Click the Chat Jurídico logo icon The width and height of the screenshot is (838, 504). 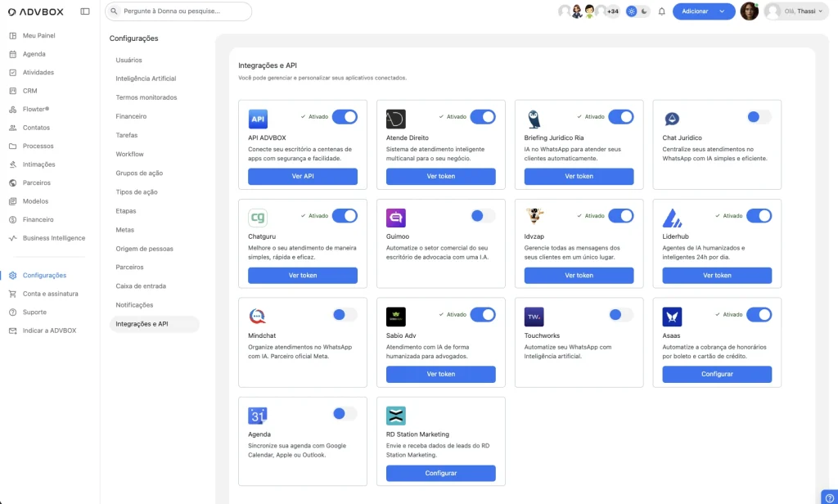[672, 119]
